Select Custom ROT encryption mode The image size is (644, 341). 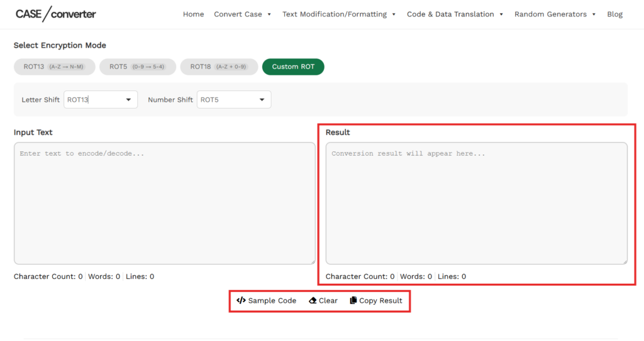(293, 67)
